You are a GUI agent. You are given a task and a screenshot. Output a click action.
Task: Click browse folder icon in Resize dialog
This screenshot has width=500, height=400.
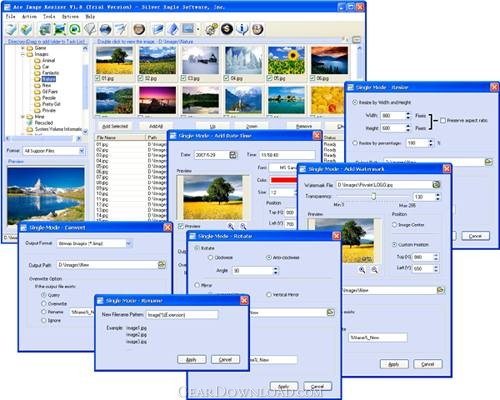point(488,162)
